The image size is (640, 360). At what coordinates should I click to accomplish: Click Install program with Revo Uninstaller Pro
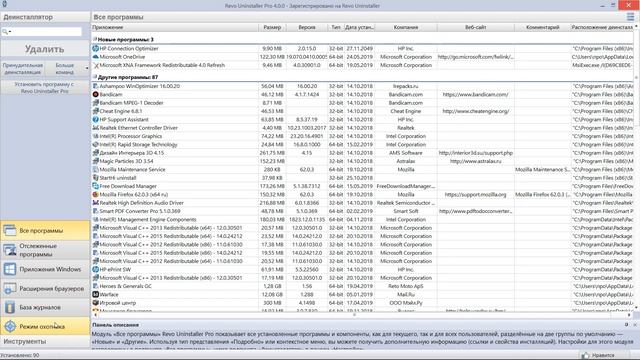pyautogui.click(x=44, y=88)
